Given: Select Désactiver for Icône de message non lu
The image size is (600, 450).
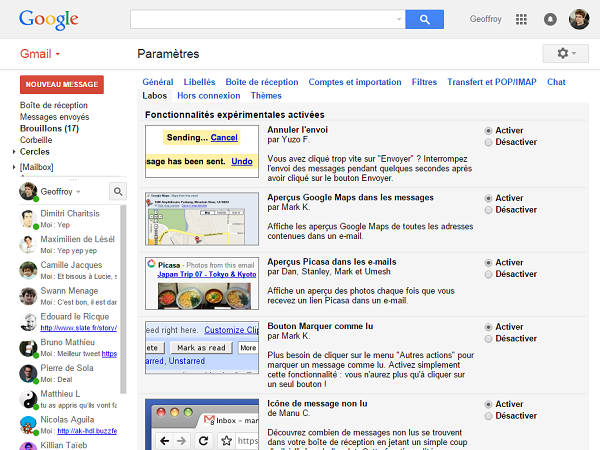Looking at the screenshot, I should [x=488, y=416].
